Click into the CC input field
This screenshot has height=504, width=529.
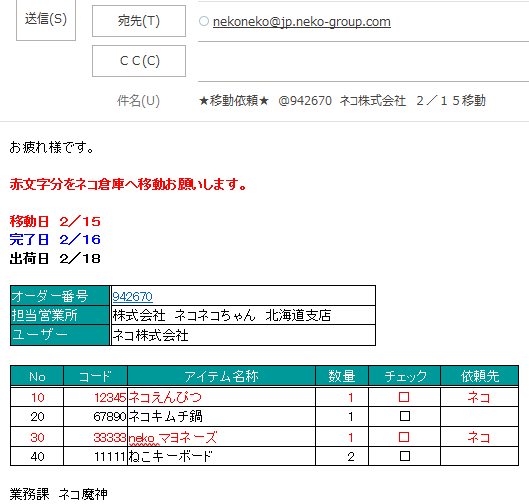363,61
